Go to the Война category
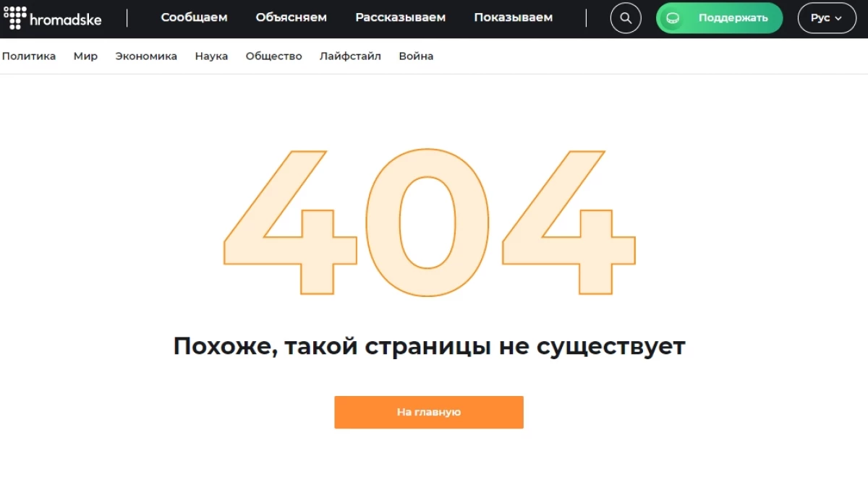This screenshot has height=495, width=868. [416, 56]
